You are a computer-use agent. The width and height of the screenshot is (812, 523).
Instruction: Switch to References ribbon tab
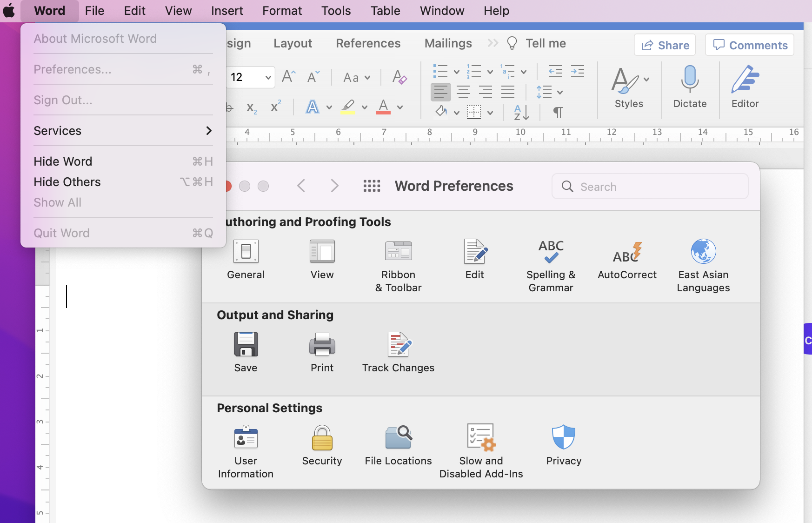368,43
